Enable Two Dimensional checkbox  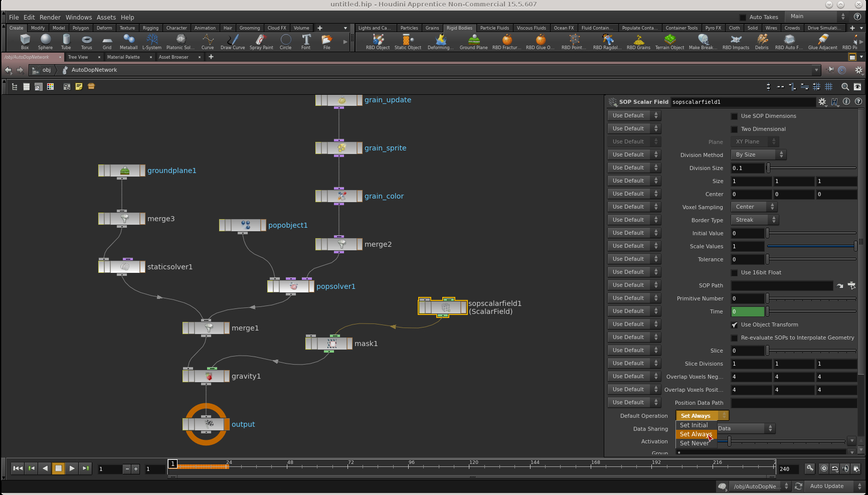pos(735,129)
